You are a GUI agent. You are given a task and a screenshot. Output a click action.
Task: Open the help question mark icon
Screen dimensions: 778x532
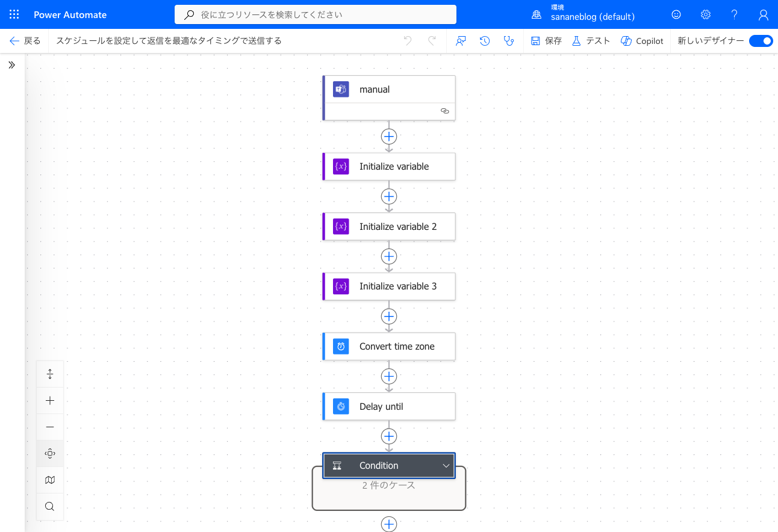click(x=734, y=14)
